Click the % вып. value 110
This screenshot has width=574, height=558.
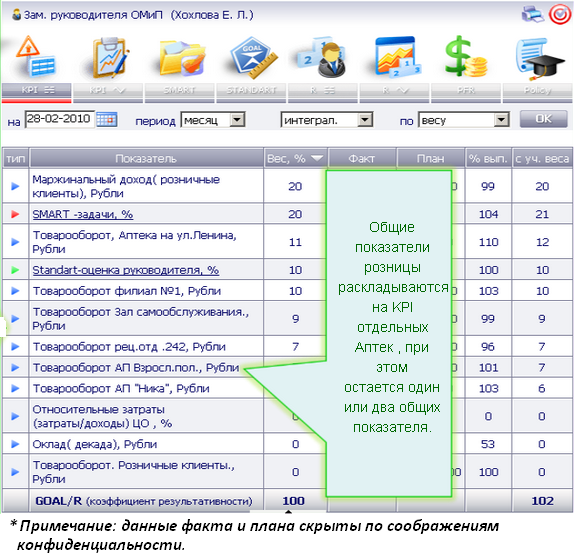(488, 242)
